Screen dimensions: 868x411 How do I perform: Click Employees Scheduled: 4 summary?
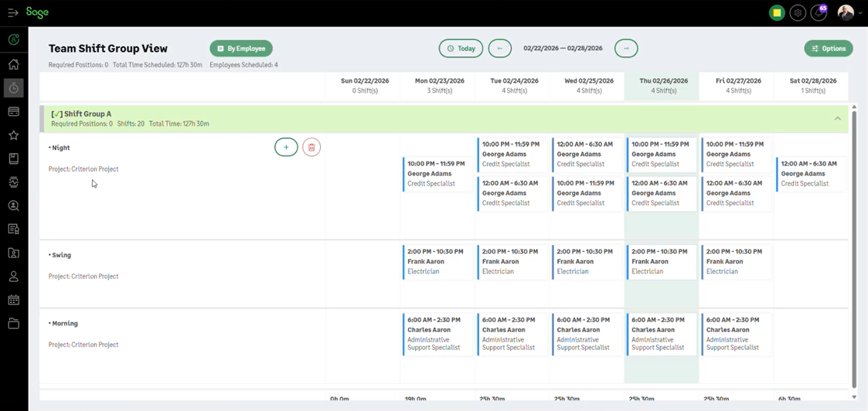(243, 65)
